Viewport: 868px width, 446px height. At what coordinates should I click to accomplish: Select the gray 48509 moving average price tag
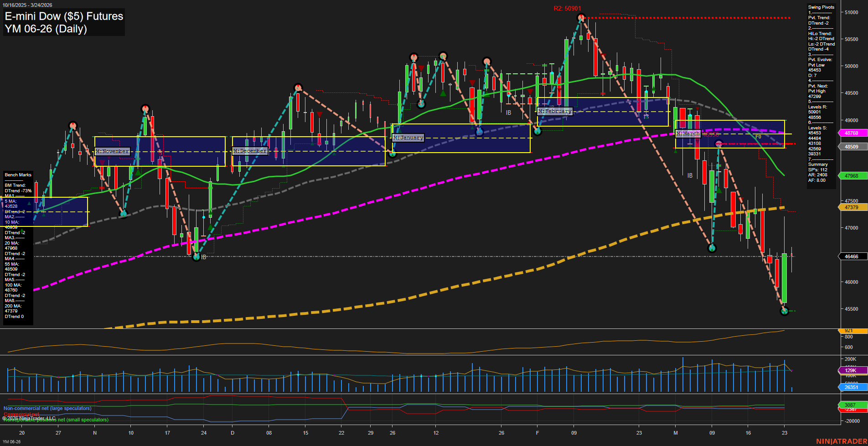[851, 146]
